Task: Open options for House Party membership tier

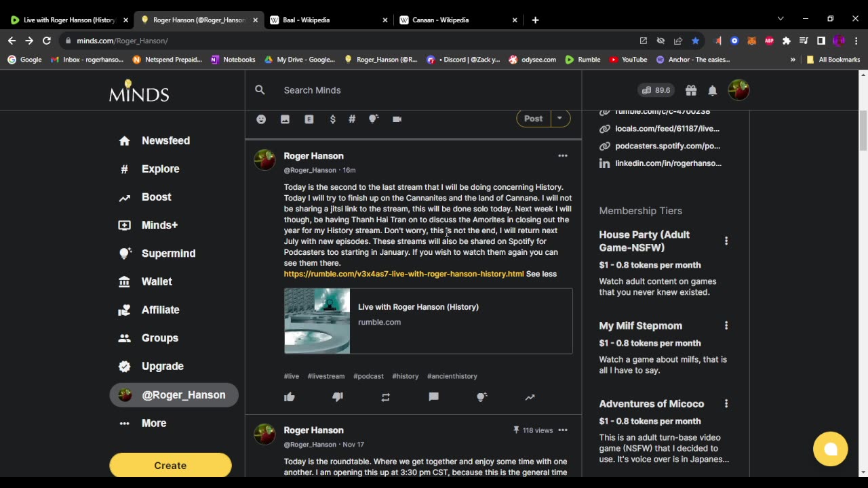Action: click(726, 241)
